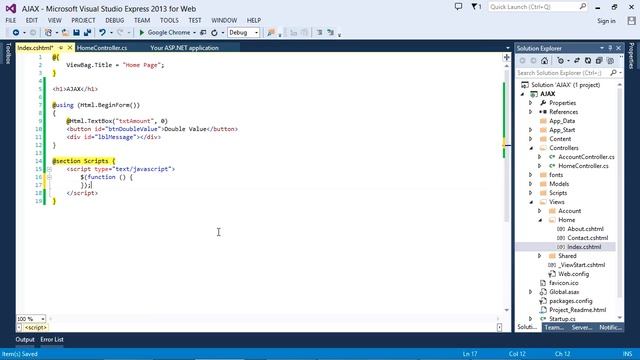
Task: Open the Google Chrome browser target dropdown
Action: [x=194, y=33]
